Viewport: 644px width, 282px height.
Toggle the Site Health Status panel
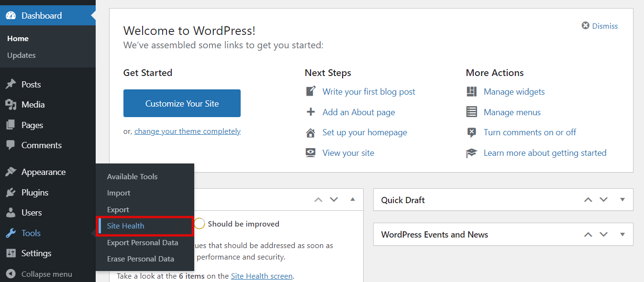click(353, 199)
